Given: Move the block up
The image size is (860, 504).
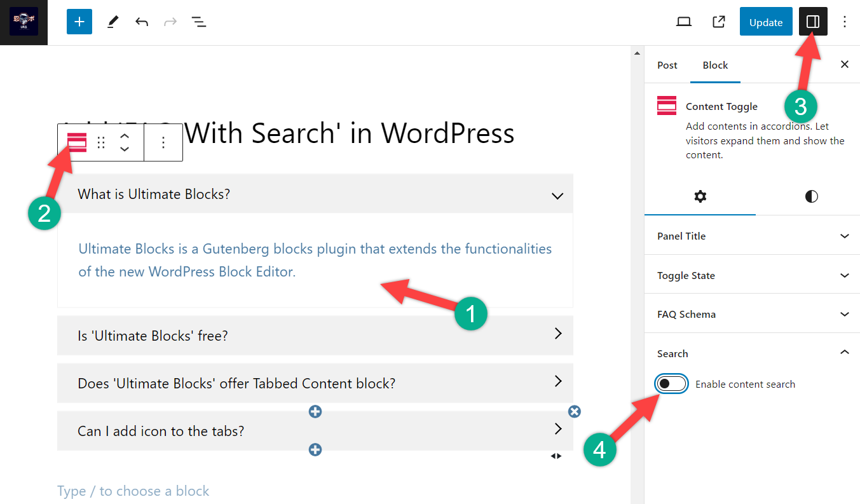Looking at the screenshot, I should (x=125, y=136).
